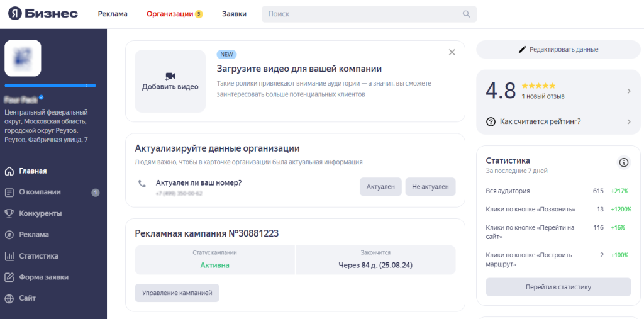Expand the 4.8 rating reviews chevron
Image resolution: width=644 pixels, height=319 pixels.
629,91
